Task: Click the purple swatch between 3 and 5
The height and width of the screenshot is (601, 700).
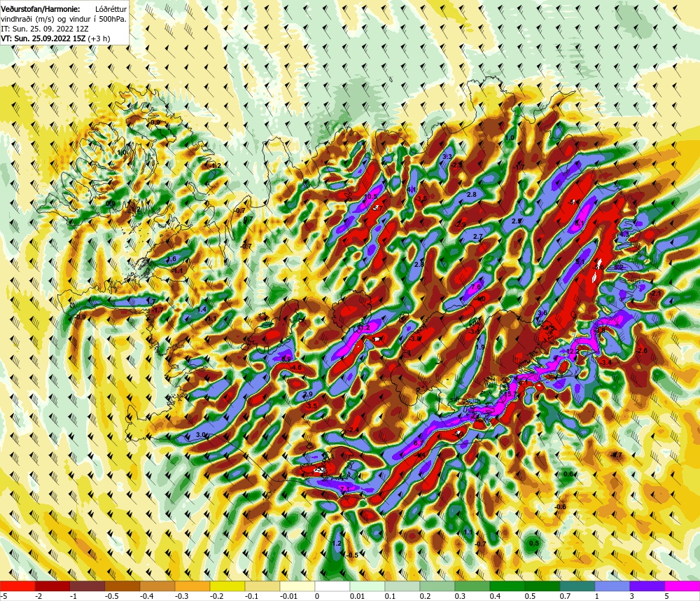Action: coord(647,586)
